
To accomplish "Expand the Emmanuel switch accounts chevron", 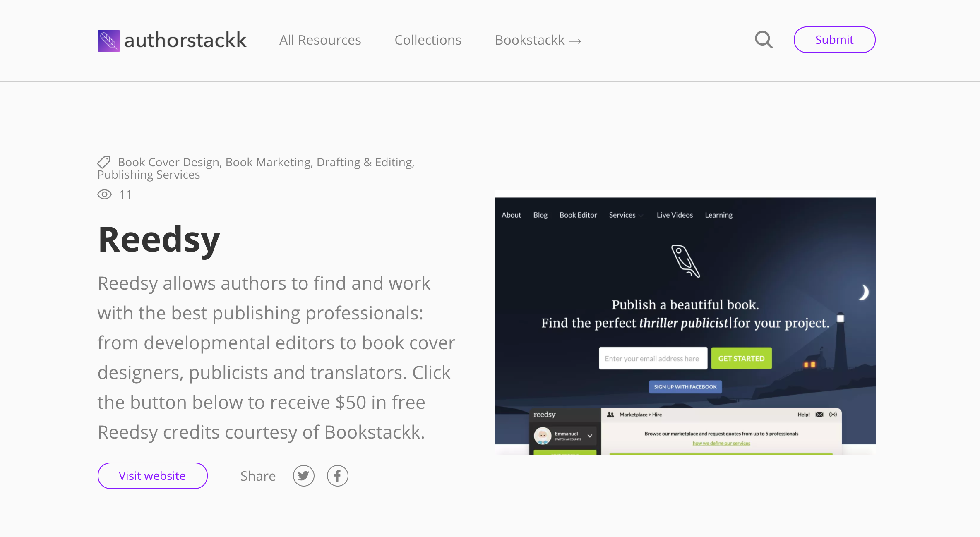I will pyautogui.click(x=590, y=436).
